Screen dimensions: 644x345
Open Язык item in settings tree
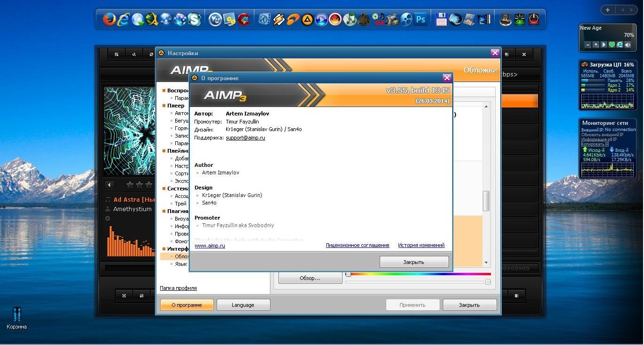180,264
